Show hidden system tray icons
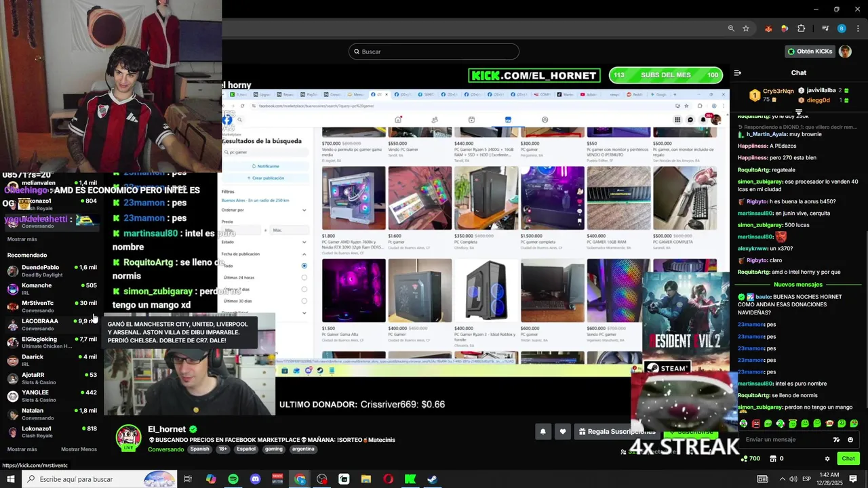Image resolution: width=868 pixels, height=488 pixels. [782, 479]
